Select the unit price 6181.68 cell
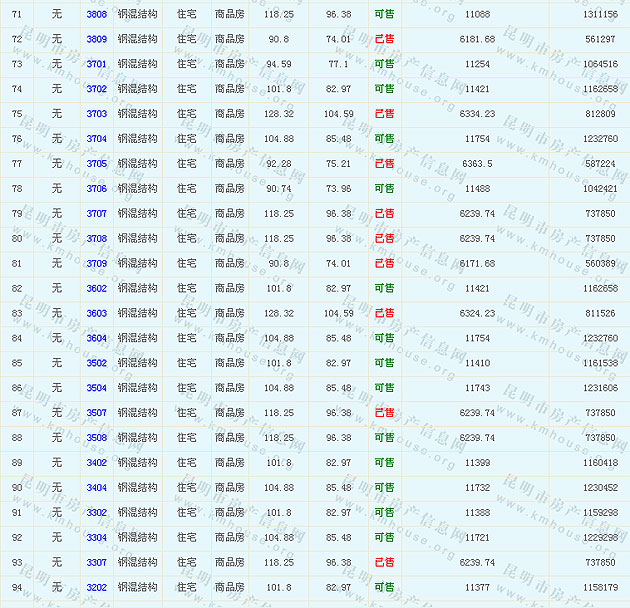The height and width of the screenshot is (608, 630). [x=477, y=40]
